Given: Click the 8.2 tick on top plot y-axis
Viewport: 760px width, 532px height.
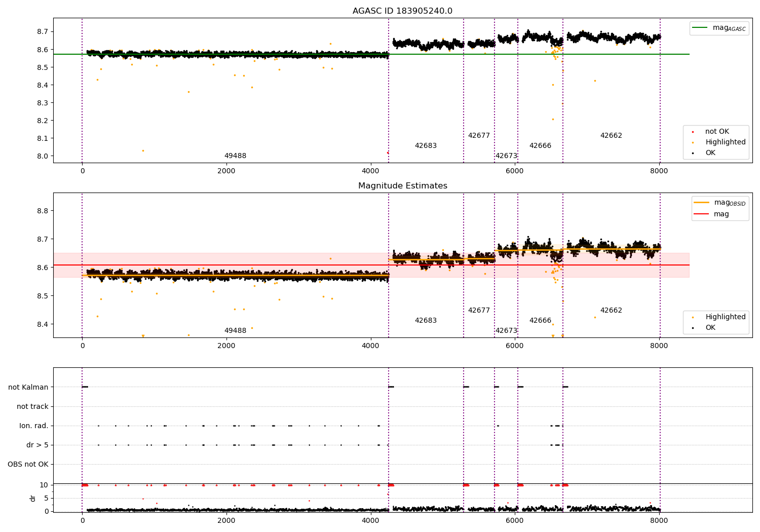Looking at the screenshot, I should (x=43, y=121).
